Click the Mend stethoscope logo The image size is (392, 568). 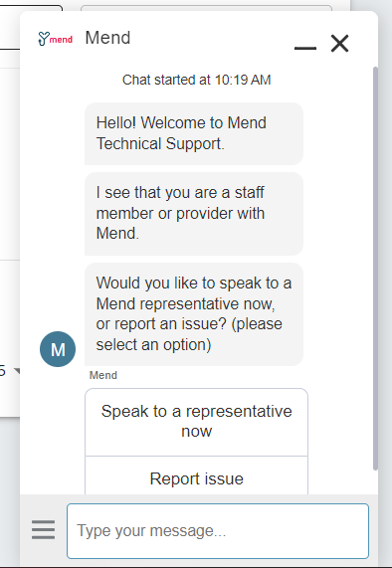55,39
